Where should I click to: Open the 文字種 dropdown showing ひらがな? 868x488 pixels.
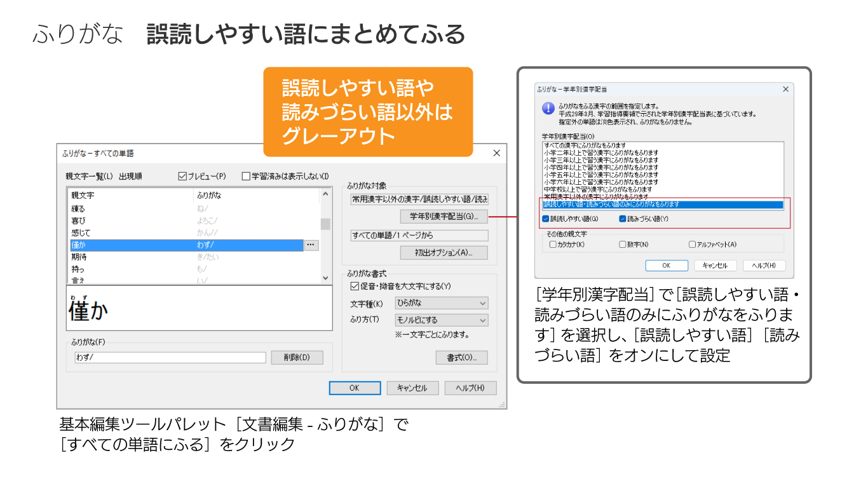click(x=442, y=303)
